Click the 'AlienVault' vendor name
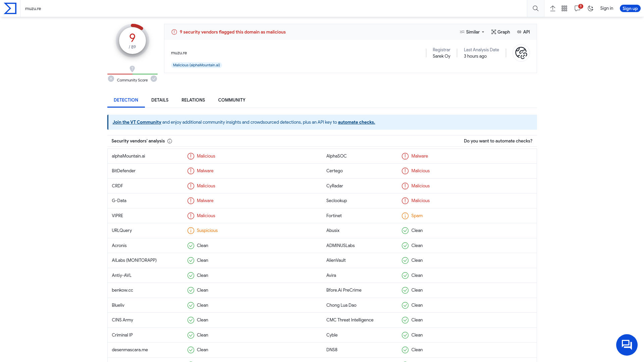644x362 pixels. coord(336,260)
